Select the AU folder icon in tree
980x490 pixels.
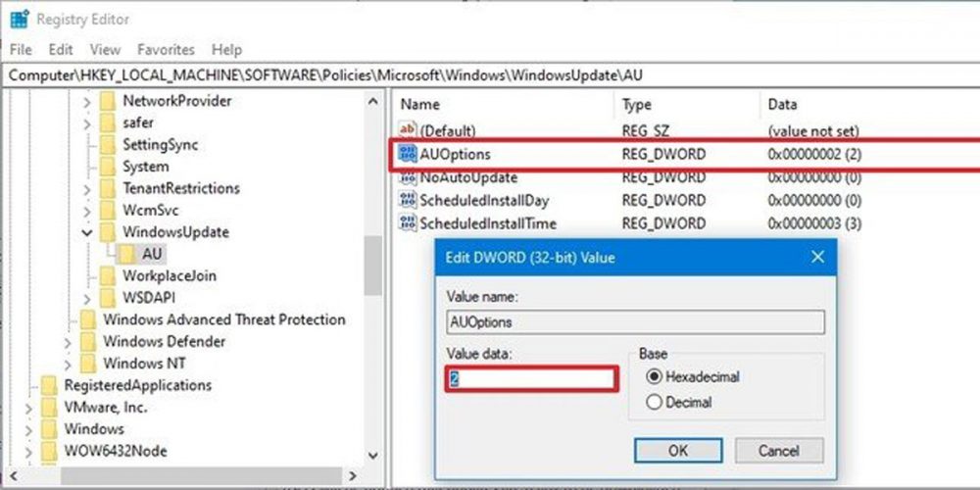(x=126, y=254)
